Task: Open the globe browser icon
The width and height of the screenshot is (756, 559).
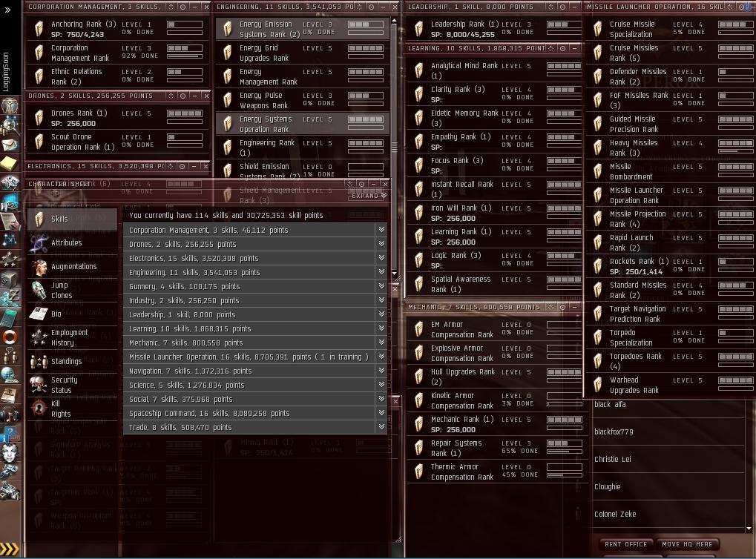Action: [10, 375]
